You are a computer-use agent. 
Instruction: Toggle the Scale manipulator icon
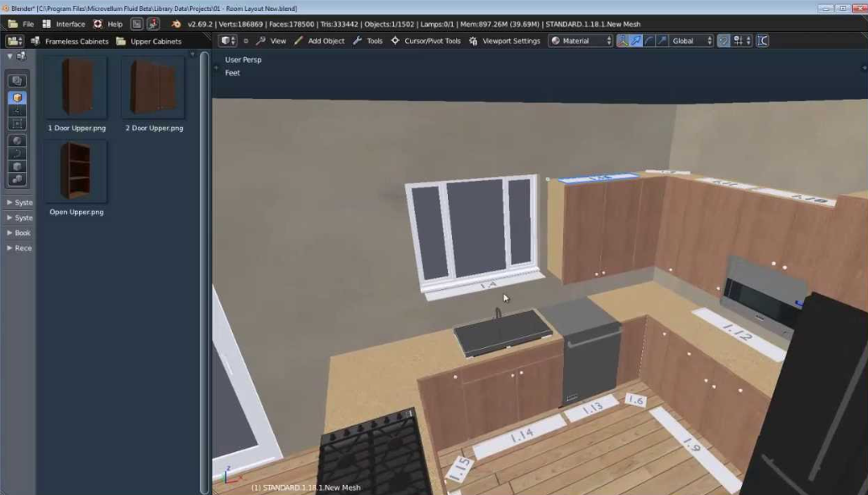point(660,40)
